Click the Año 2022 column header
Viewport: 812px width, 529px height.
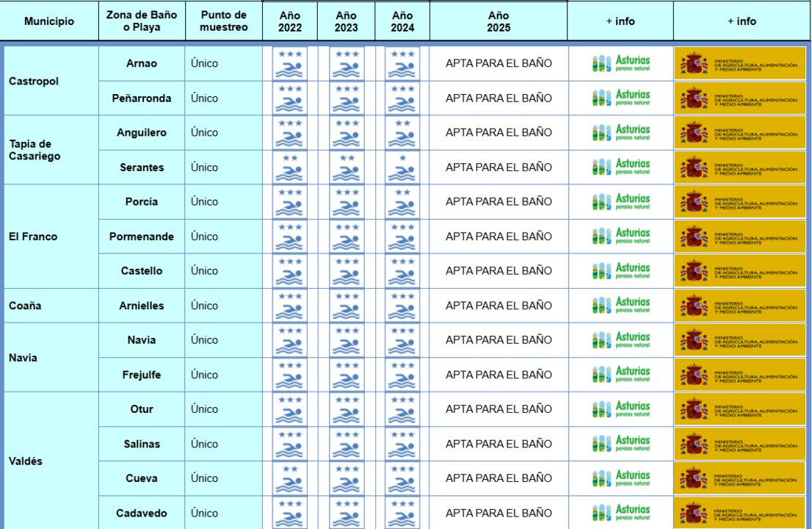click(290, 21)
